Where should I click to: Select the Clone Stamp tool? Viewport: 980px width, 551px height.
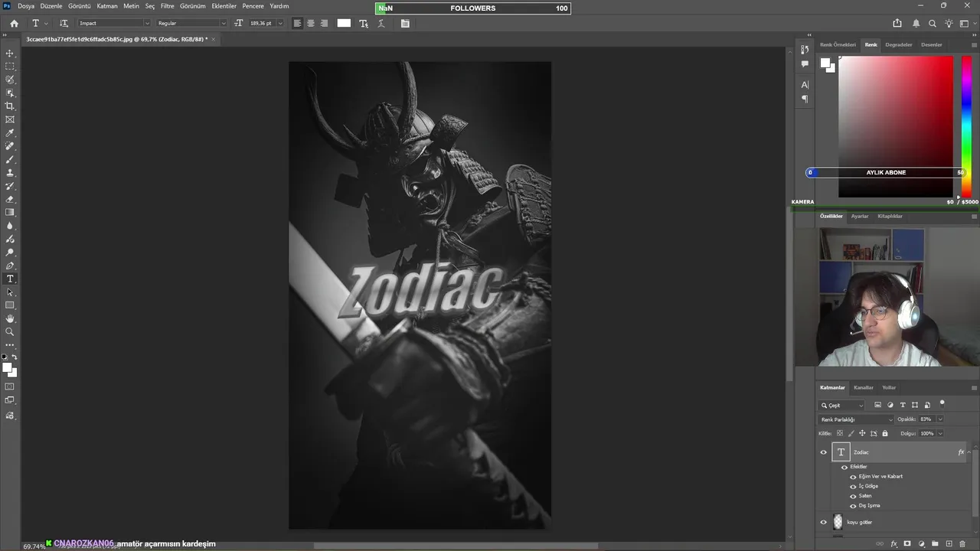pyautogui.click(x=10, y=173)
